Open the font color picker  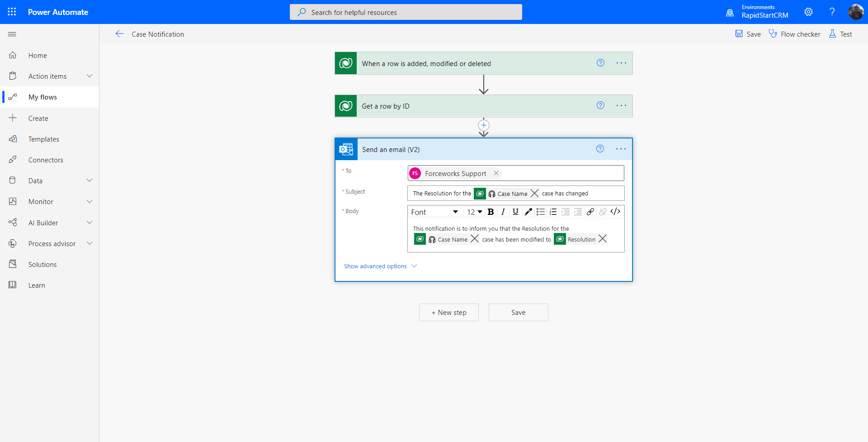point(528,212)
